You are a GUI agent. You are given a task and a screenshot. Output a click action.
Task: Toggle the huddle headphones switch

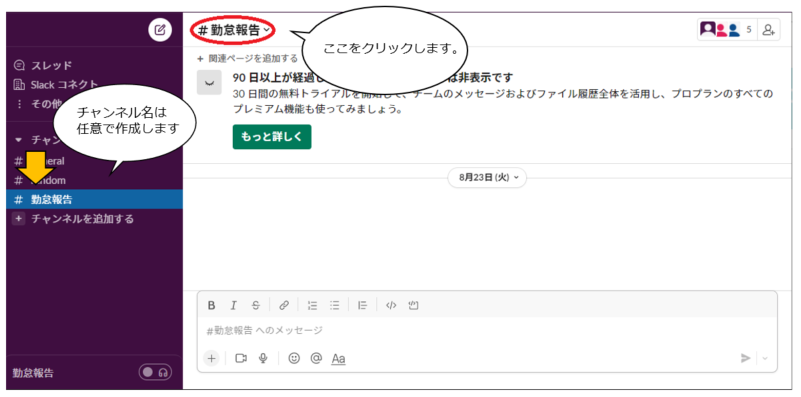tap(155, 372)
